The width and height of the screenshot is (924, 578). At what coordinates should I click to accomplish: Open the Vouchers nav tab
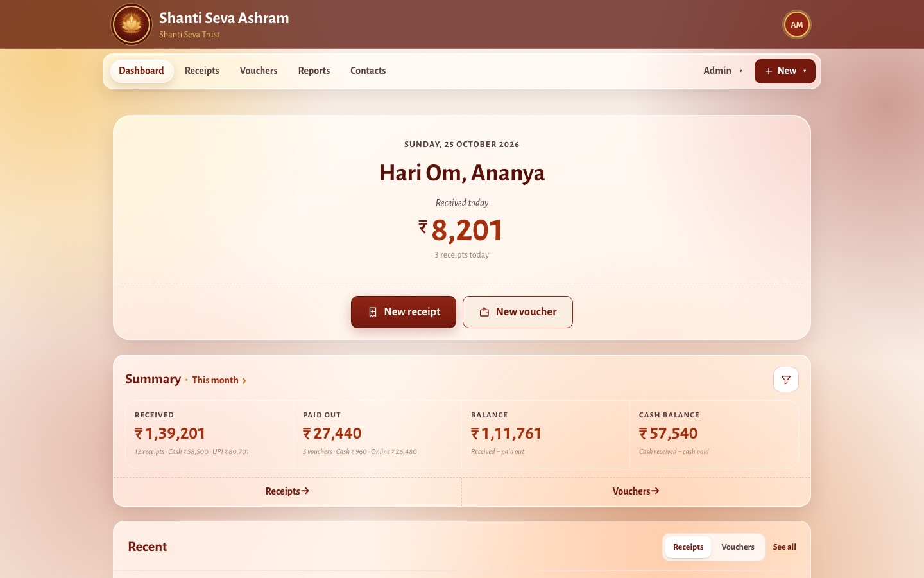pos(259,71)
